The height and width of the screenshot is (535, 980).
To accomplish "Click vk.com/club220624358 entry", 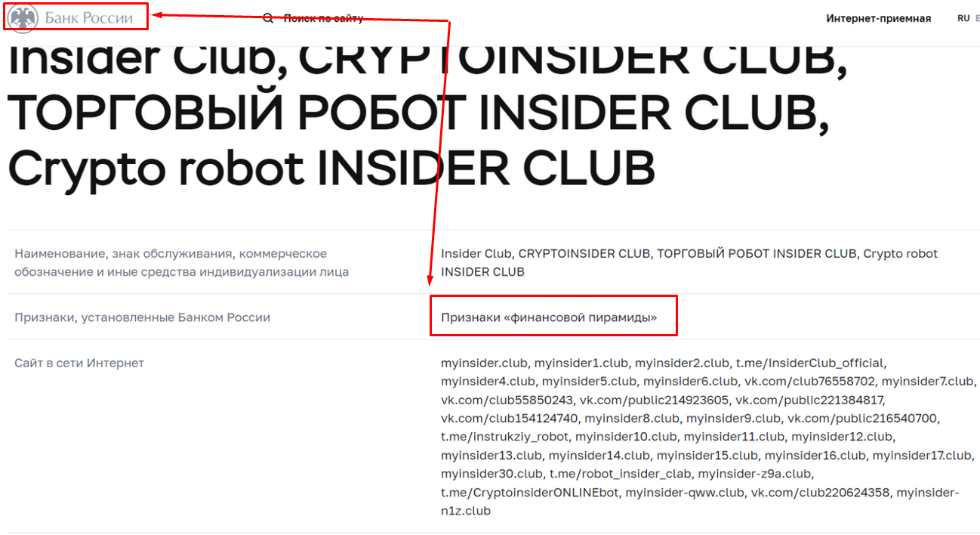I will pyautogui.click(x=821, y=493).
